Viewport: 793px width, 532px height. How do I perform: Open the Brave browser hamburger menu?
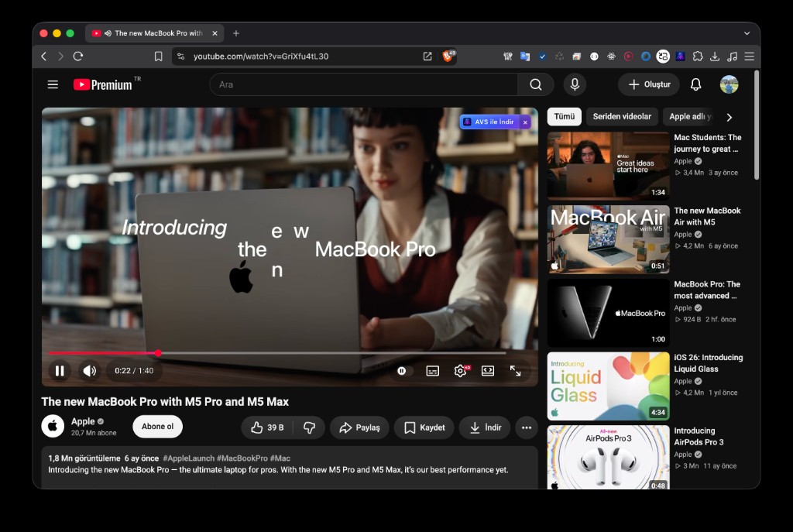[750, 56]
